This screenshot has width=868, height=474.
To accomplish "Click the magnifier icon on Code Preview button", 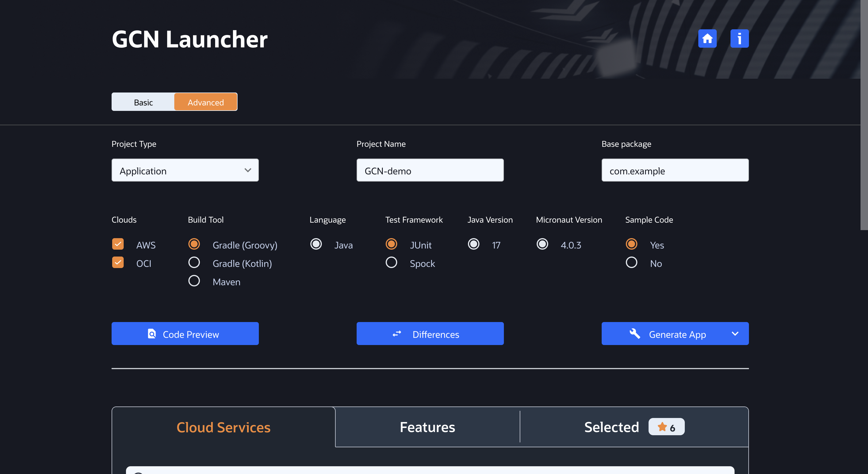I will click(x=152, y=334).
